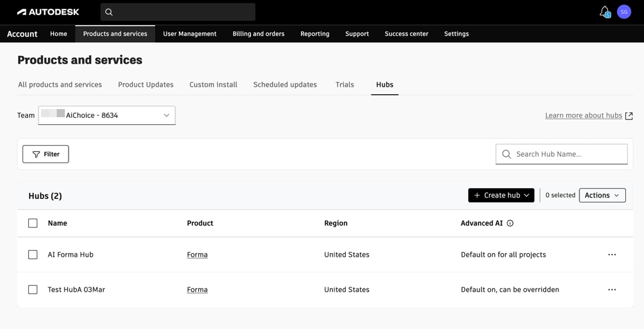The width and height of the screenshot is (644, 329).
Task: Click the Advanced AI column header
Action: pyautogui.click(x=482, y=223)
